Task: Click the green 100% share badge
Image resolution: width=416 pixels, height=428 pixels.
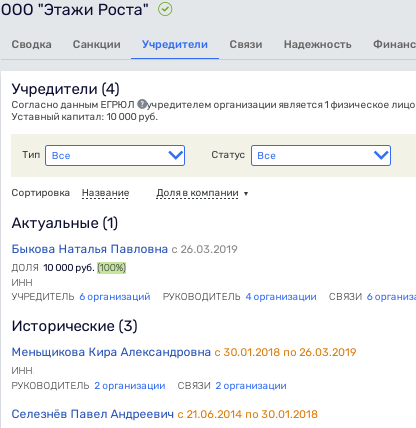Action: click(111, 268)
